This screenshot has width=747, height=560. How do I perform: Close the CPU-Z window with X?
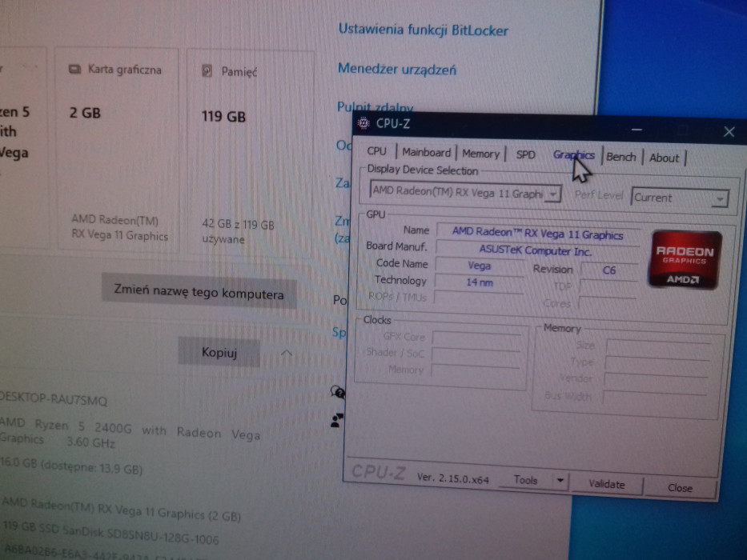point(729,132)
